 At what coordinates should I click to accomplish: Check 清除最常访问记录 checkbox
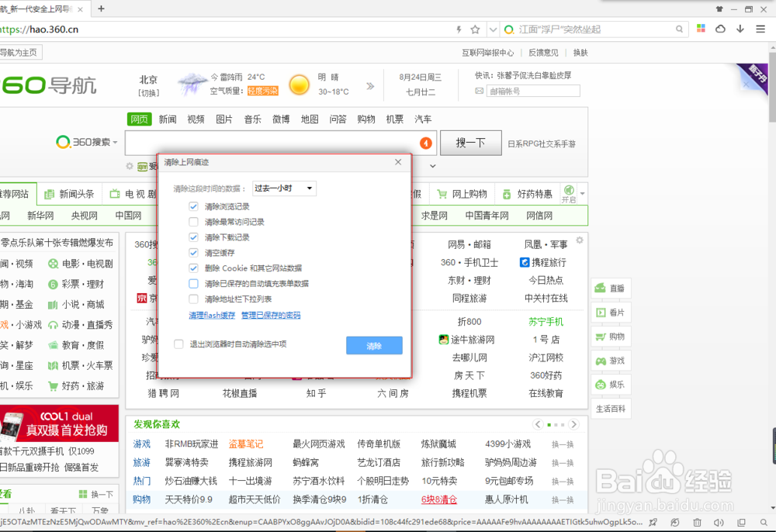pyautogui.click(x=193, y=222)
